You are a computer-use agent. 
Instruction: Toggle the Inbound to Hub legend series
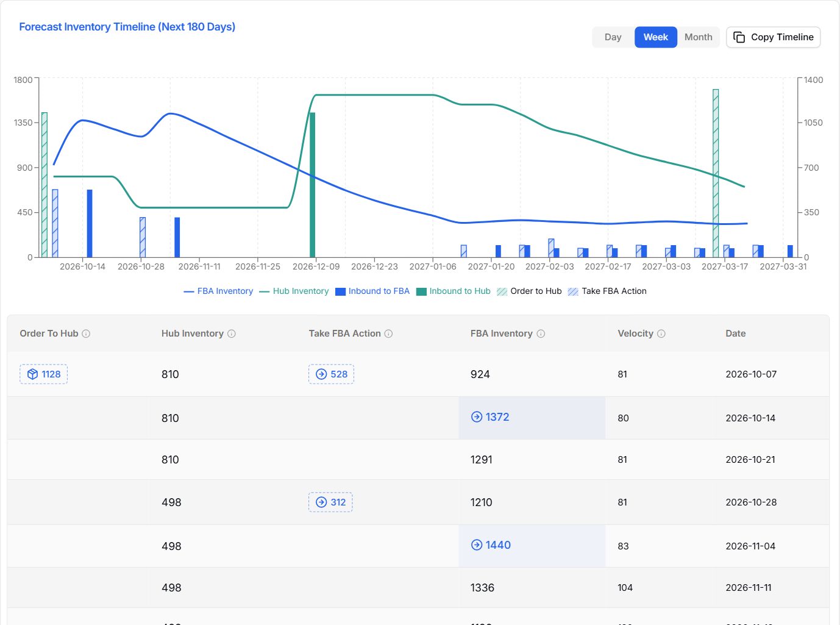click(x=453, y=291)
